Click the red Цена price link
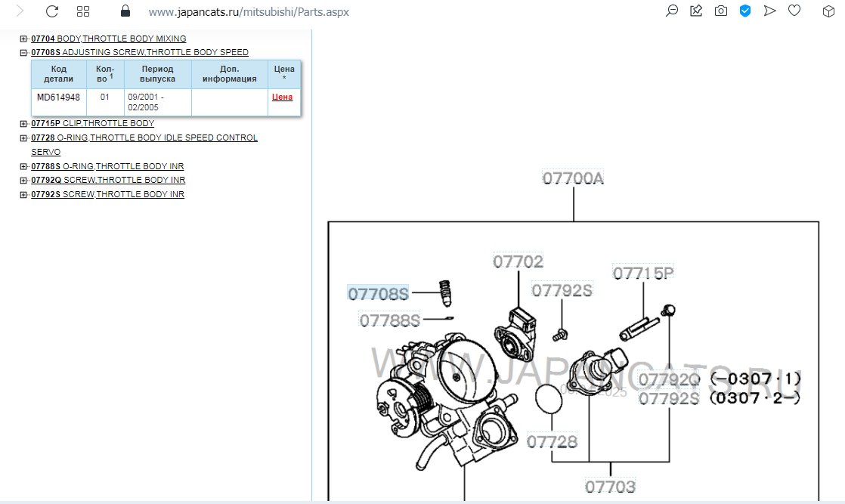The width and height of the screenshot is (845, 504). click(282, 97)
